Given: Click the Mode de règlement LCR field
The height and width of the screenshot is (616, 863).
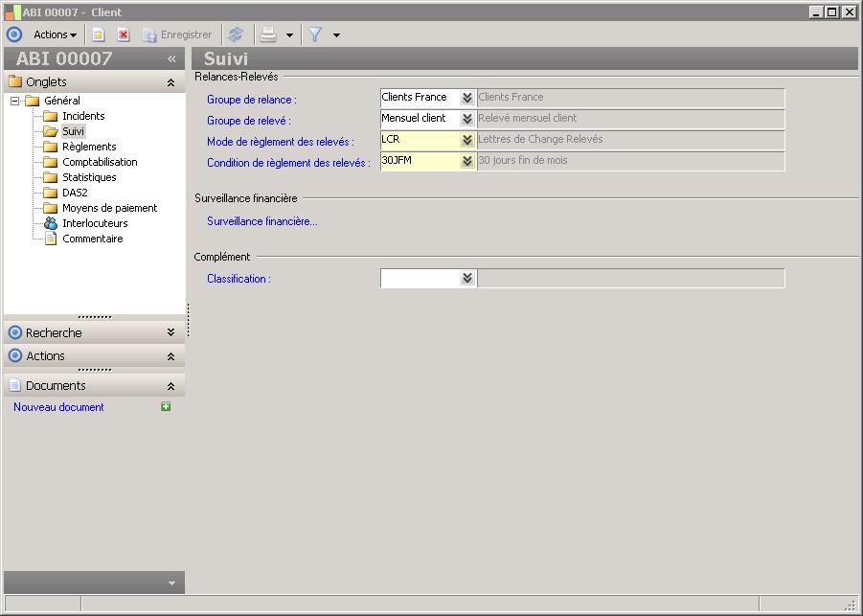Looking at the screenshot, I should (419, 140).
